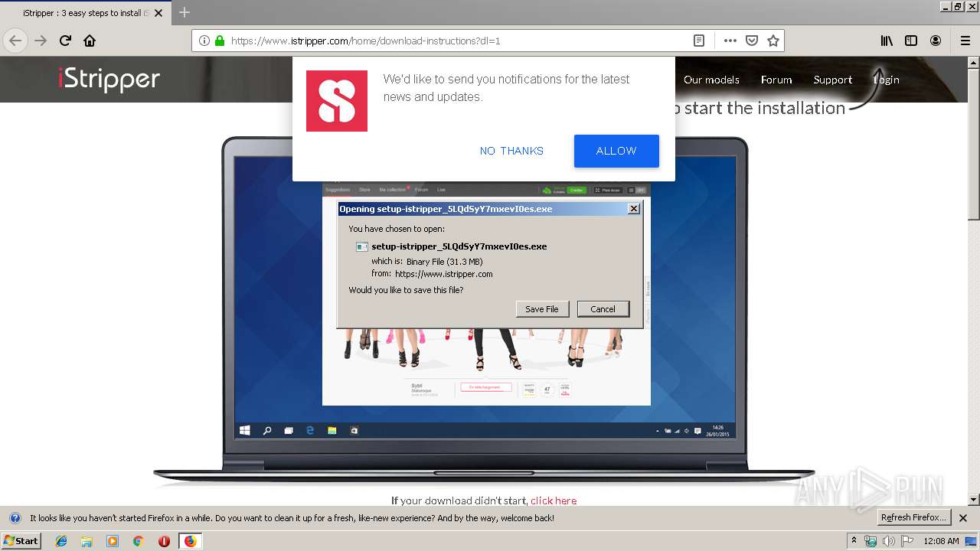The height and width of the screenshot is (551, 980).
Task: Click the forward navigation arrow
Action: pyautogui.click(x=41, y=41)
